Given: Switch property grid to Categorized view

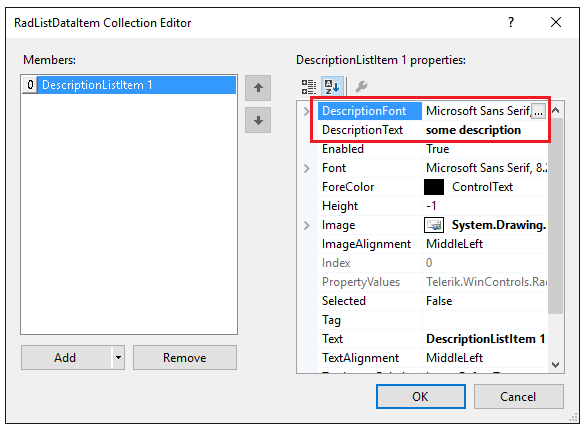Looking at the screenshot, I should (x=309, y=87).
